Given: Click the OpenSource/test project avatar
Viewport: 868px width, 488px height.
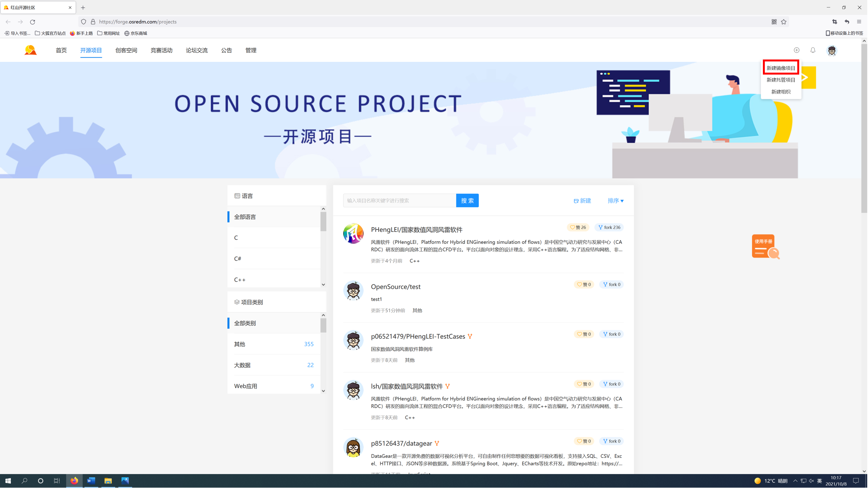Looking at the screenshot, I should point(353,291).
